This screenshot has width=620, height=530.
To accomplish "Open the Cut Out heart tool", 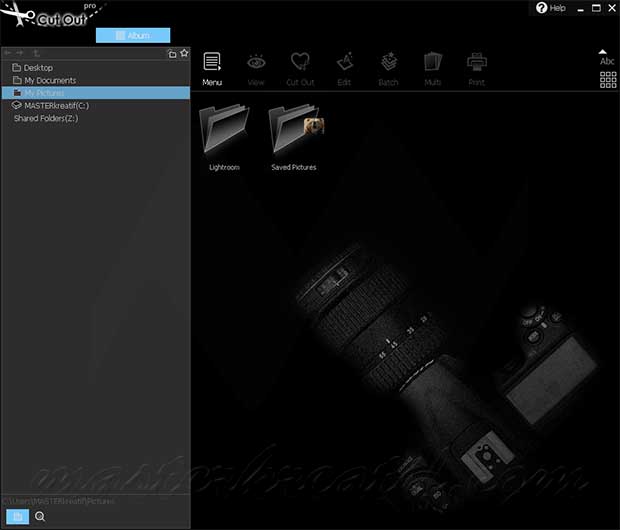I will coord(300,66).
